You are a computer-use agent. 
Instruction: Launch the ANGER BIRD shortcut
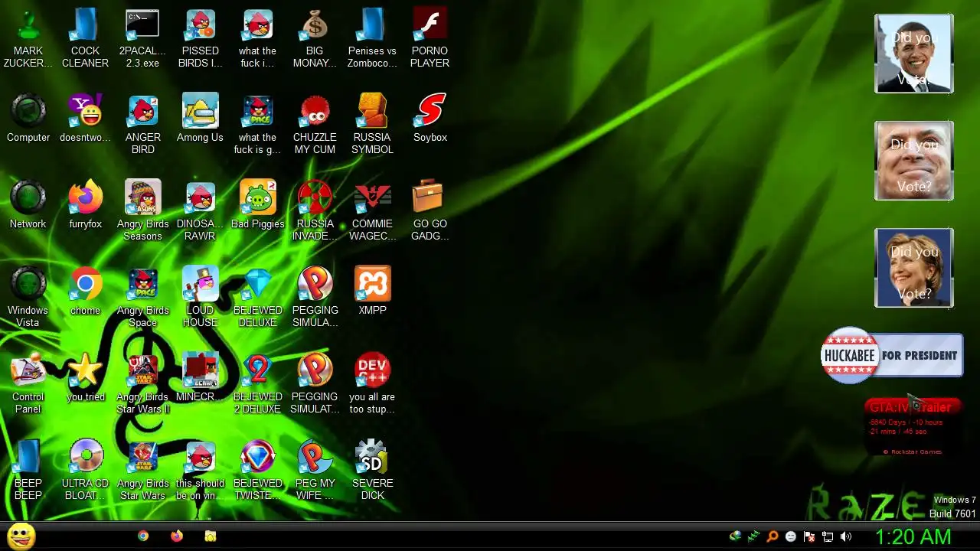tap(143, 125)
